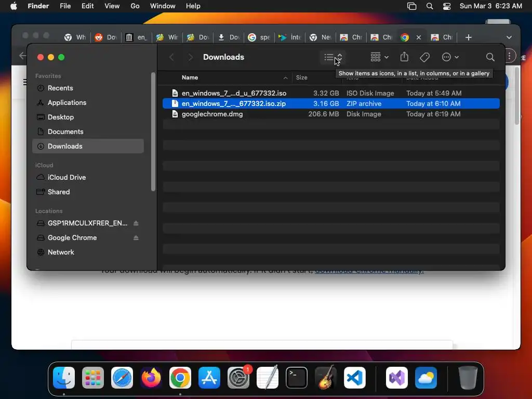
Task: Click the Finder search magnifier icon
Action: tap(490, 57)
